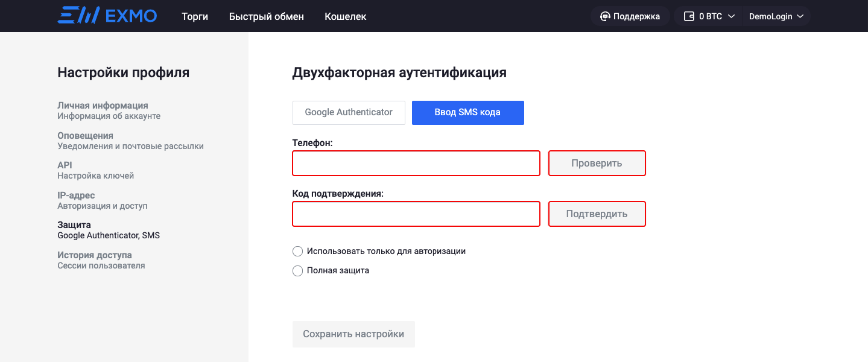Click the wallet icon beside 0 BTC
The height and width of the screenshot is (362, 868).
click(x=689, y=16)
